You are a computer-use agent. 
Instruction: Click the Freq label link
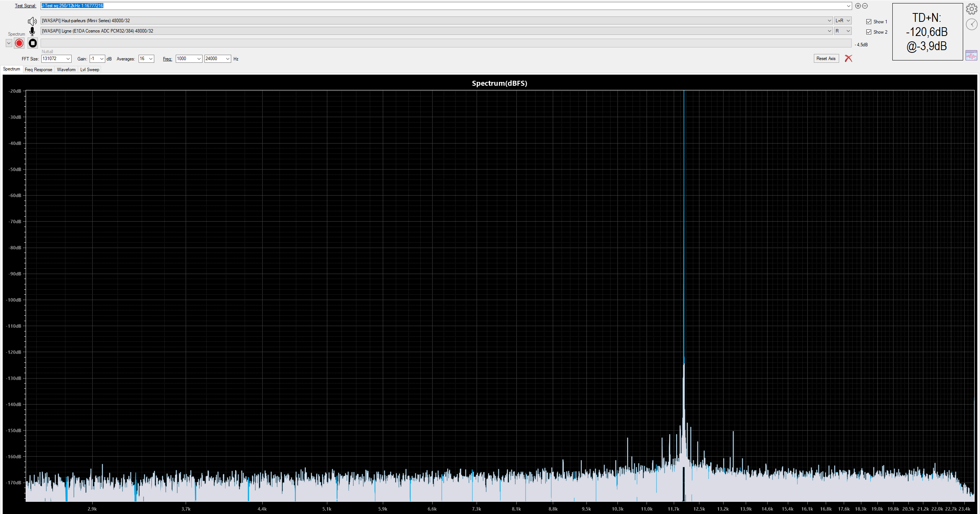coord(167,59)
